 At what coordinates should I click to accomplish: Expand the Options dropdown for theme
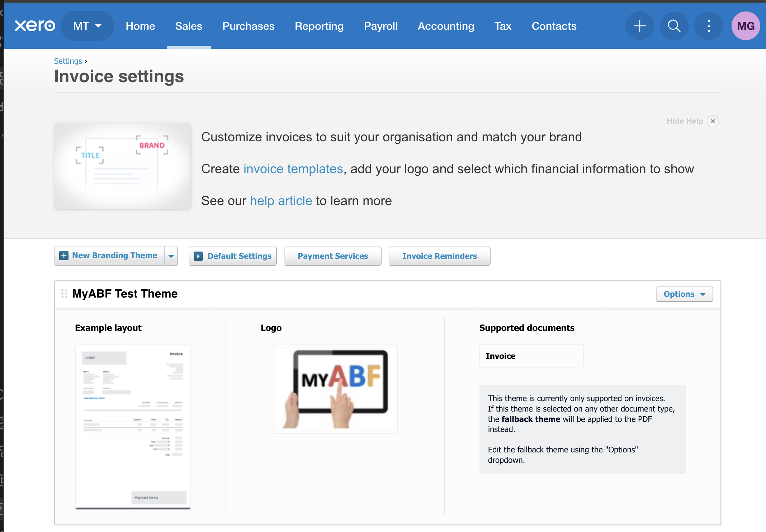(684, 294)
